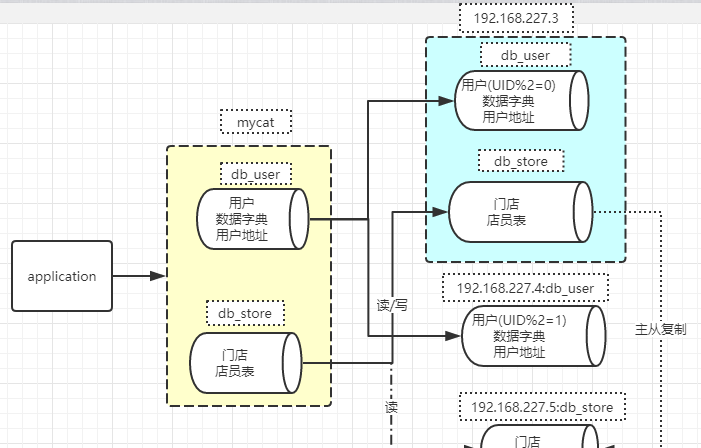The width and height of the screenshot is (701, 448).
Task: Select db_store label in cyan container
Action: [x=521, y=161]
